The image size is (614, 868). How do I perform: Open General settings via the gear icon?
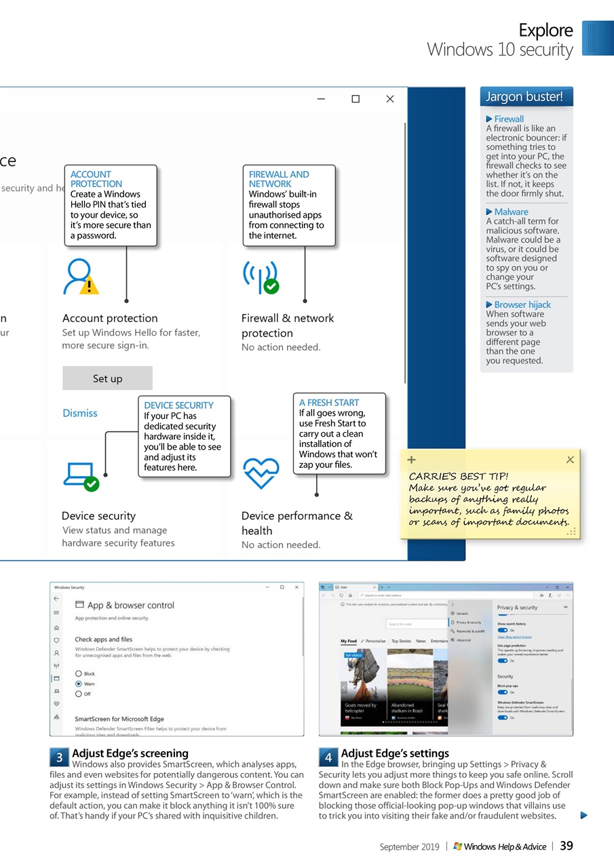[453, 613]
